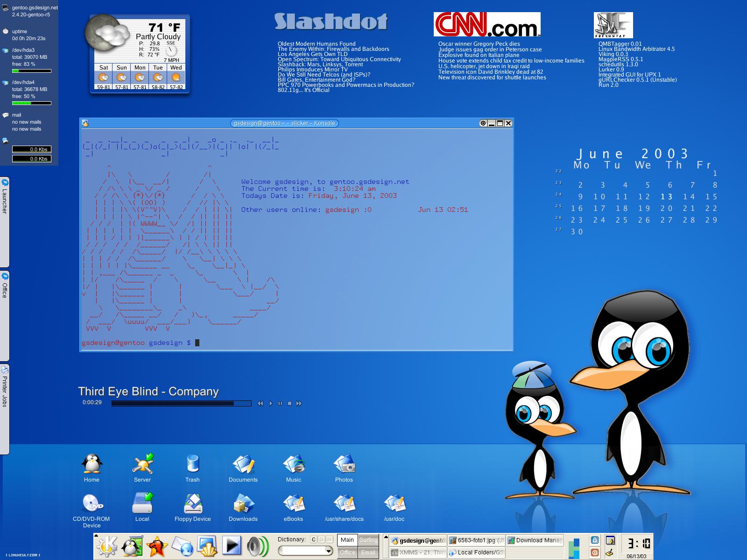
Task: Launch the shell picture panel icon
Action: [x=207, y=546]
